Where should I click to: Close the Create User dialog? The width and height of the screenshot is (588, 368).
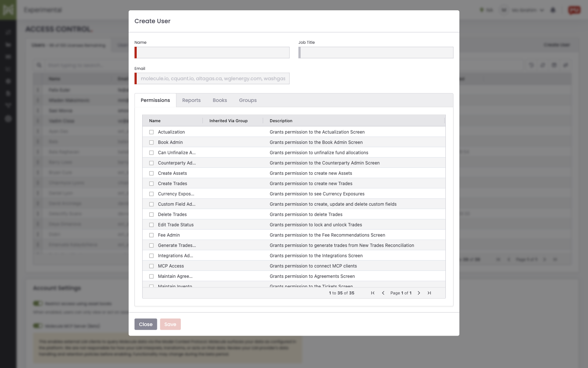(146, 324)
